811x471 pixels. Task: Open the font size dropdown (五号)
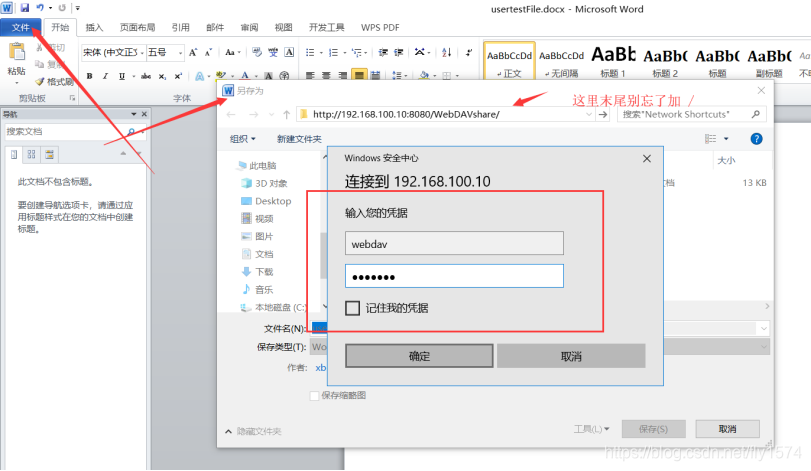coord(181,53)
